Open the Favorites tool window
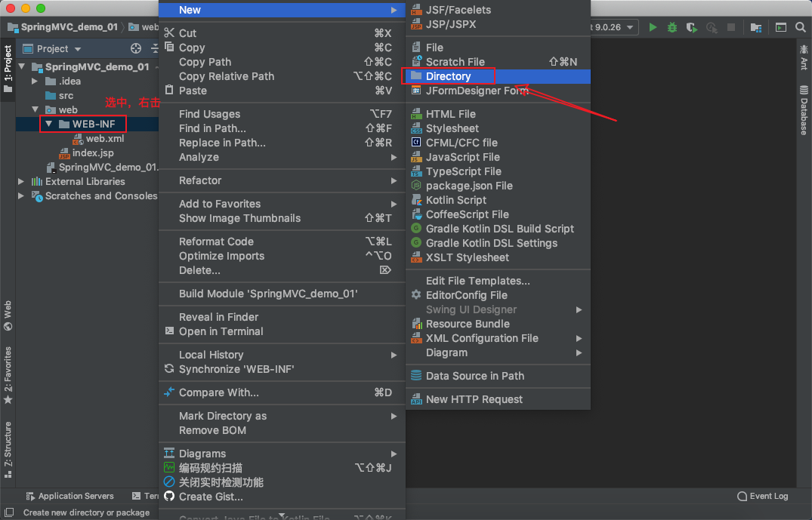This screenshot has width=812, height=520. coord(8,375)
